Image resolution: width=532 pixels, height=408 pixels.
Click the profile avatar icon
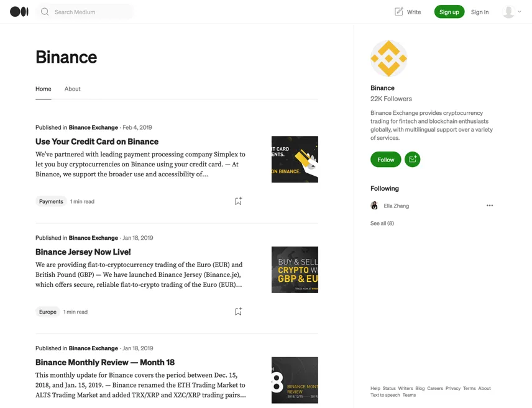click(x=508, y=12)
